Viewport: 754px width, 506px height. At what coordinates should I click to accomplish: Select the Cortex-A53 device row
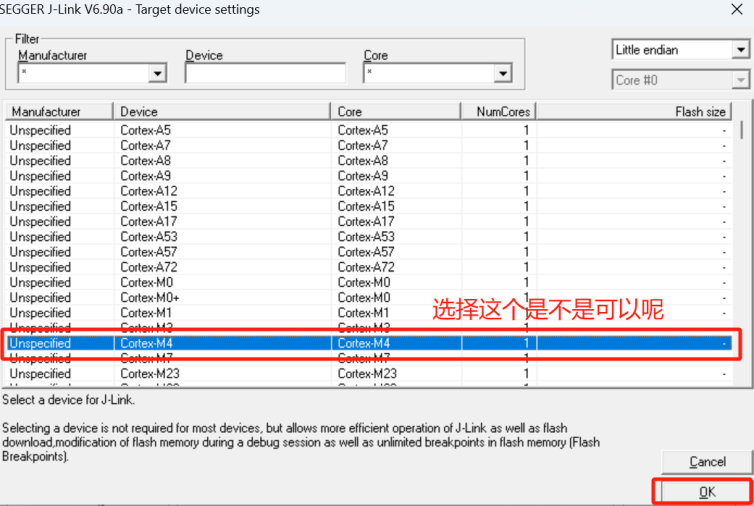click(x=369, y=237)
